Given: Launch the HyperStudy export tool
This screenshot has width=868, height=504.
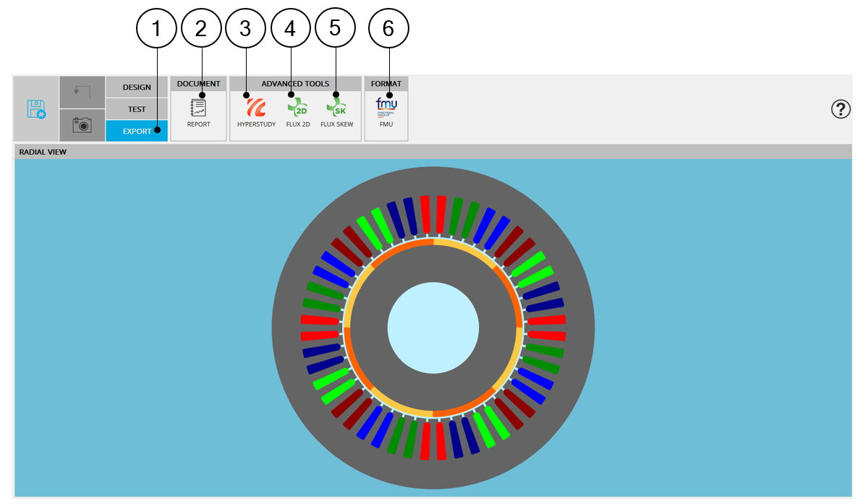Looking at the screenshot, I should click(256, 109).
